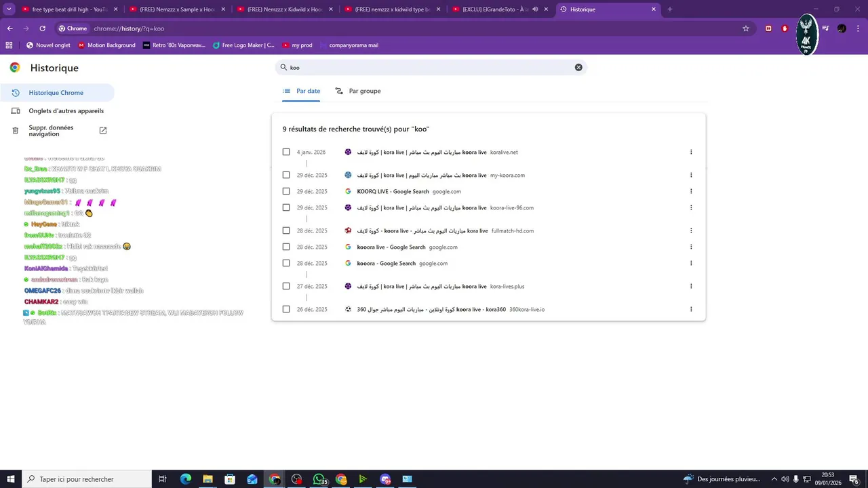Viewport: 868px width, 488px height.
Task: Open more actions for fullmatch-hd.com entry
Action: pyautogui.click(x=691, y=230)
